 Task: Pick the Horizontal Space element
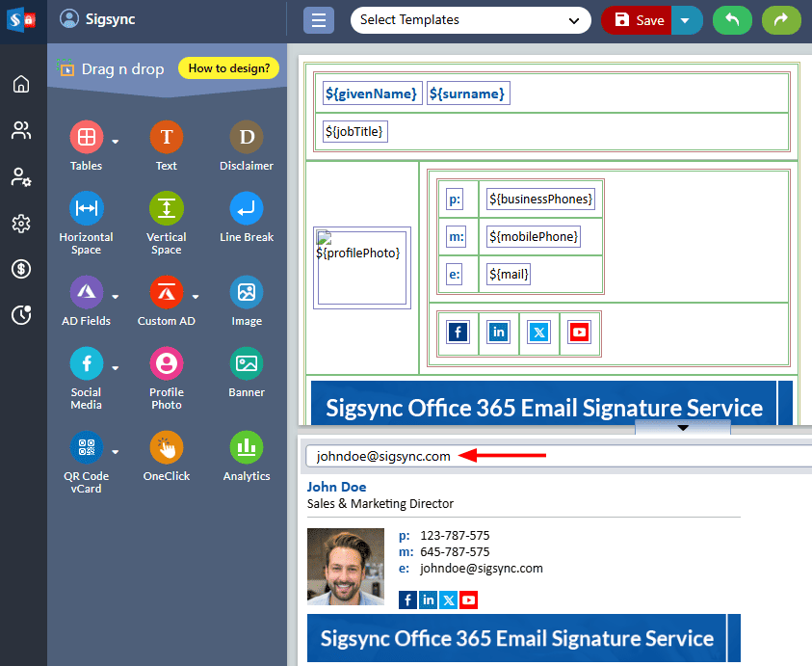point(86,209)
